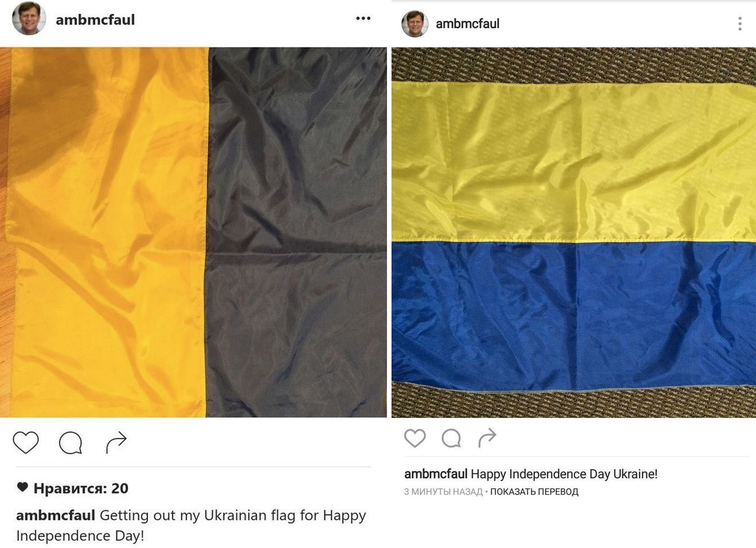Image resolution: width=756 pixels, height=548 pixels.
Task: Like the right post with heart icon
Action: coord(415,438)
